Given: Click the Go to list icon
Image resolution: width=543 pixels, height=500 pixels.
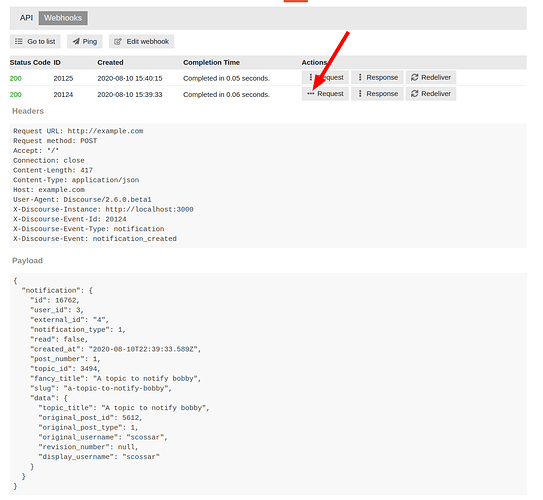Looking at the screenshot, I should 18,42.
